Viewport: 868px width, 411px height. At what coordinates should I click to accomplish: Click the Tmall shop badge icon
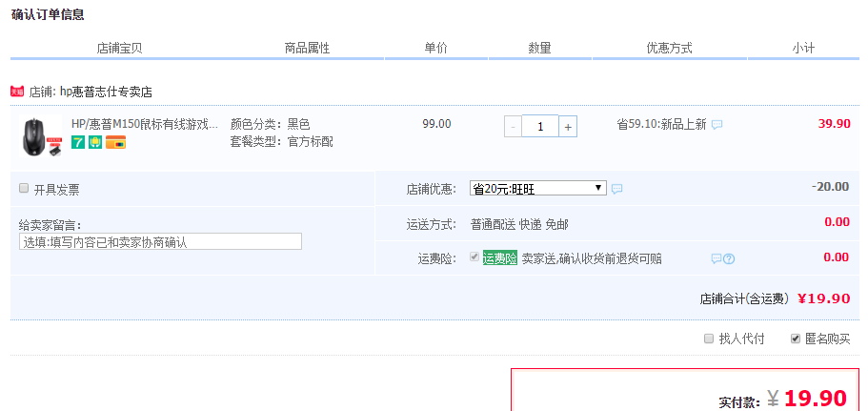[x=17, y=92]
